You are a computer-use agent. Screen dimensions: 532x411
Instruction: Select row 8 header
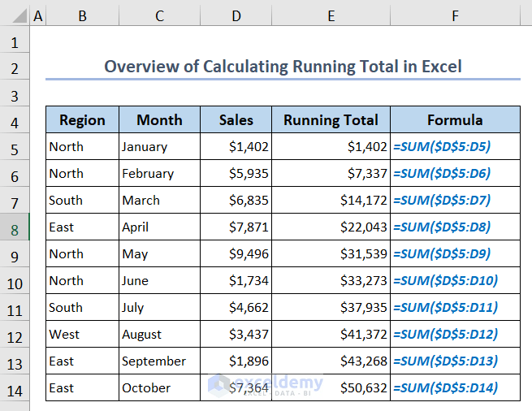(x=15, y=227)
